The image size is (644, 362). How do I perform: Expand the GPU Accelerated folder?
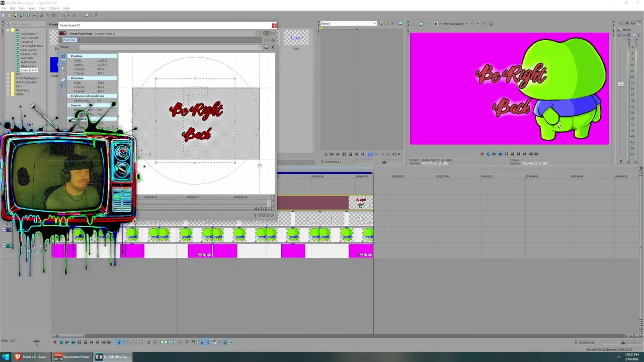[x=8, y=82]
